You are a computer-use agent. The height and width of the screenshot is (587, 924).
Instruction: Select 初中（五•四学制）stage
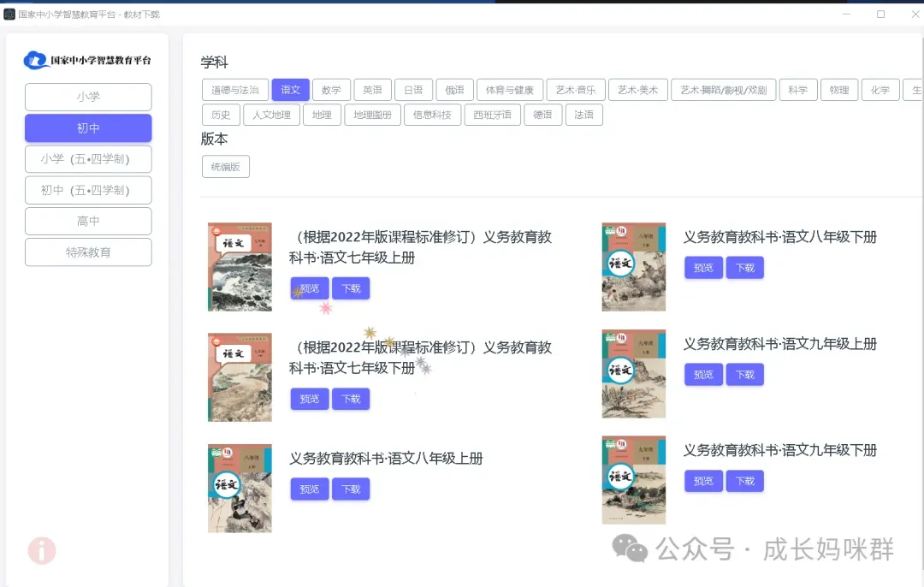[88, 190]
